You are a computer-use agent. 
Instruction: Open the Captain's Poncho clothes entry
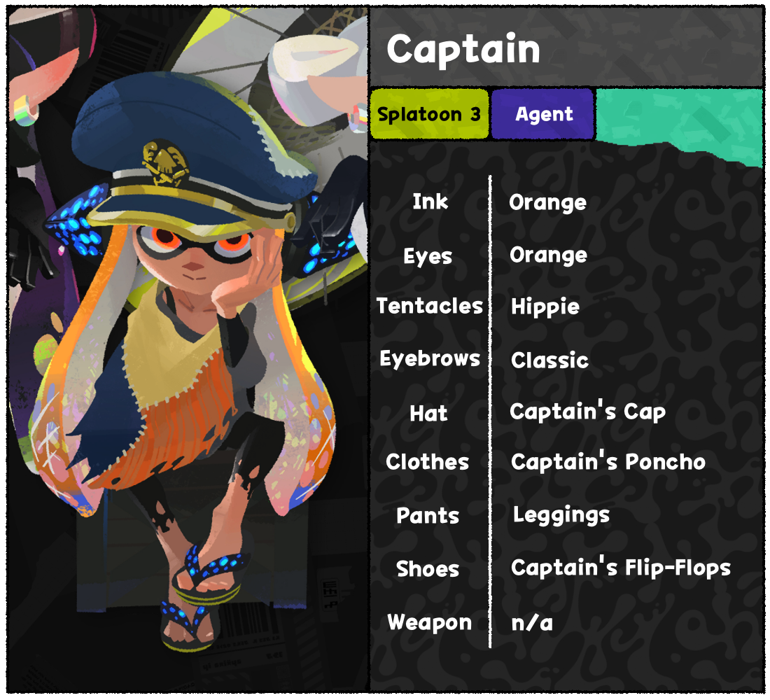pos(608,462)
